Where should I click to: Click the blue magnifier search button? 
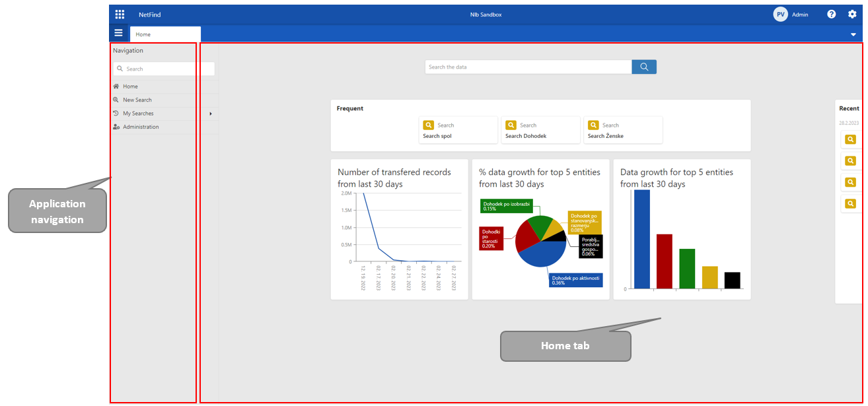pos(644,67)
